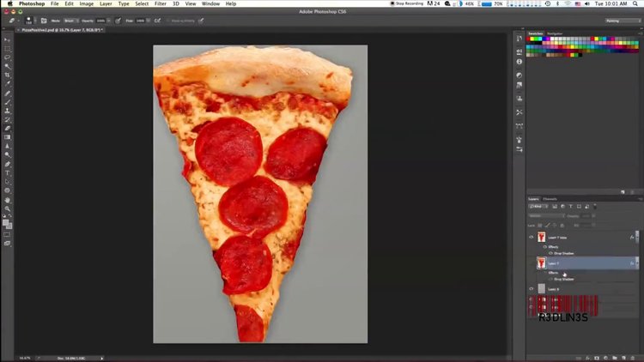Screen dimensions: 644x362
Task: Toggle lock image pixels brush icon
Action: coord(547,226)
